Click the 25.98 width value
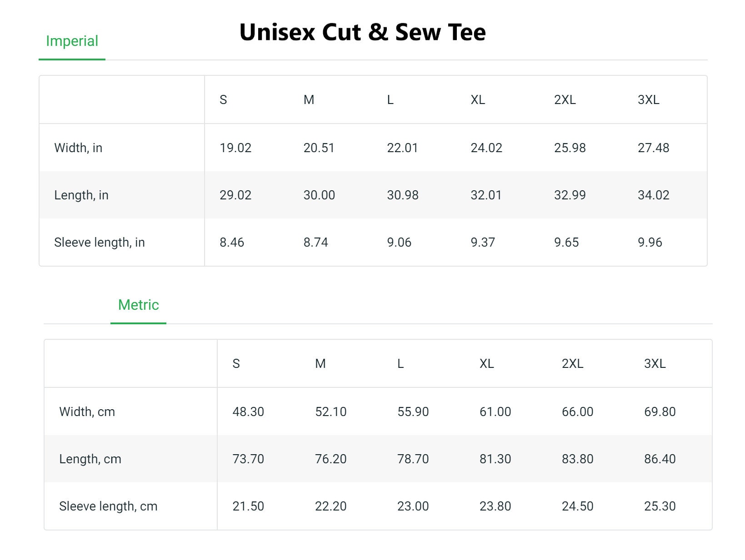 [570, 148]
